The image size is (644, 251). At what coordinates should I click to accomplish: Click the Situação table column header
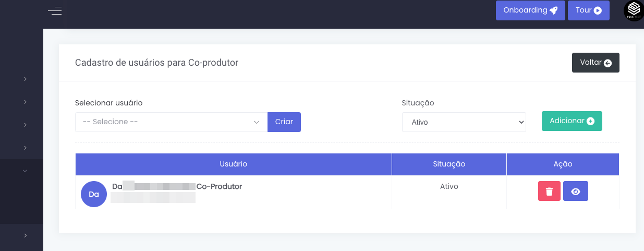click(448, 164)
